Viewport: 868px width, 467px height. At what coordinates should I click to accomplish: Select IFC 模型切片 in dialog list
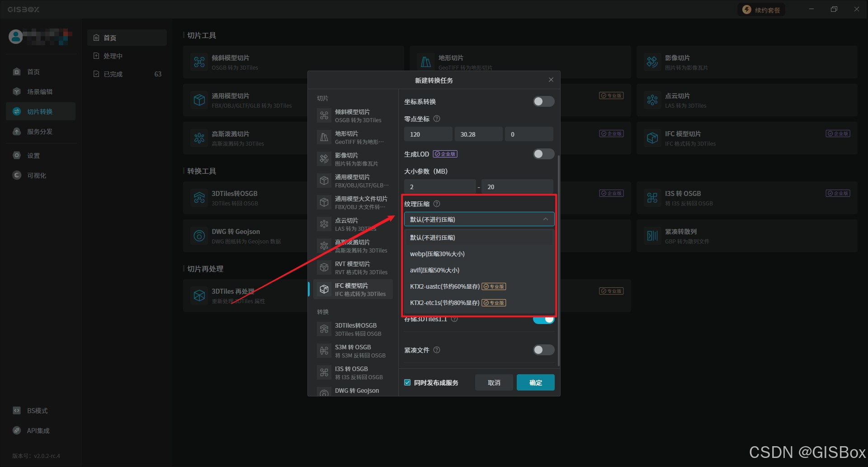(353, 290)
